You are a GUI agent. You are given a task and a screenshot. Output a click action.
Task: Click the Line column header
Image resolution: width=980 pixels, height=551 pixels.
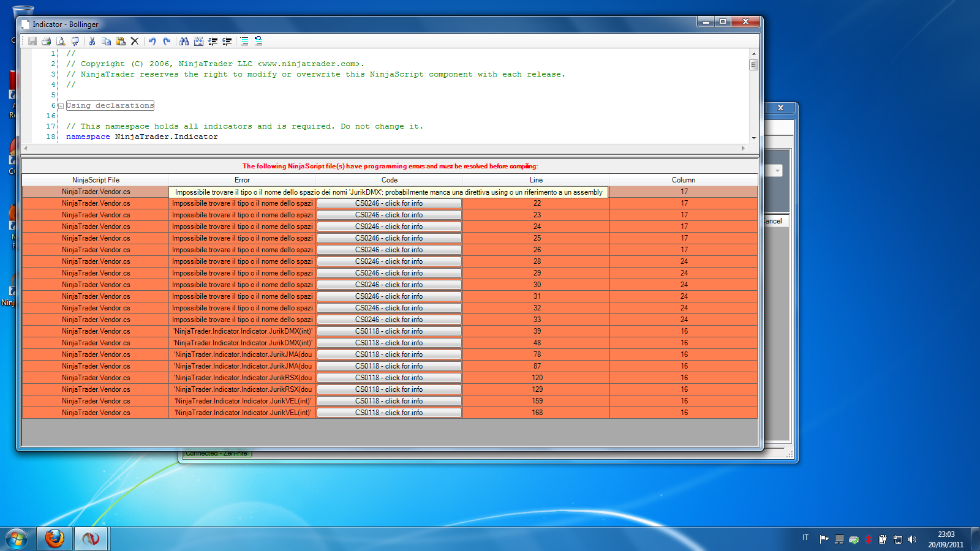(x=536, y=180)
